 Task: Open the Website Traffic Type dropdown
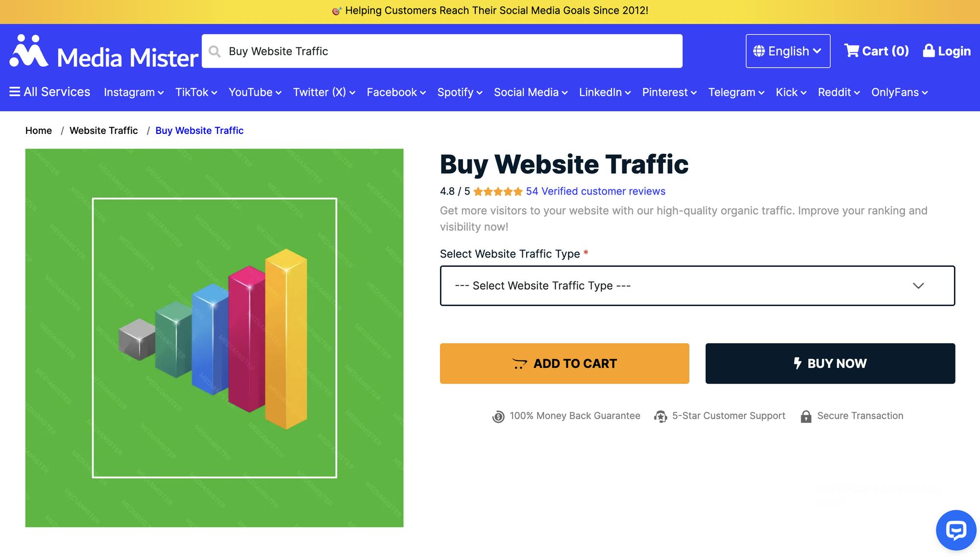point(698,285)
